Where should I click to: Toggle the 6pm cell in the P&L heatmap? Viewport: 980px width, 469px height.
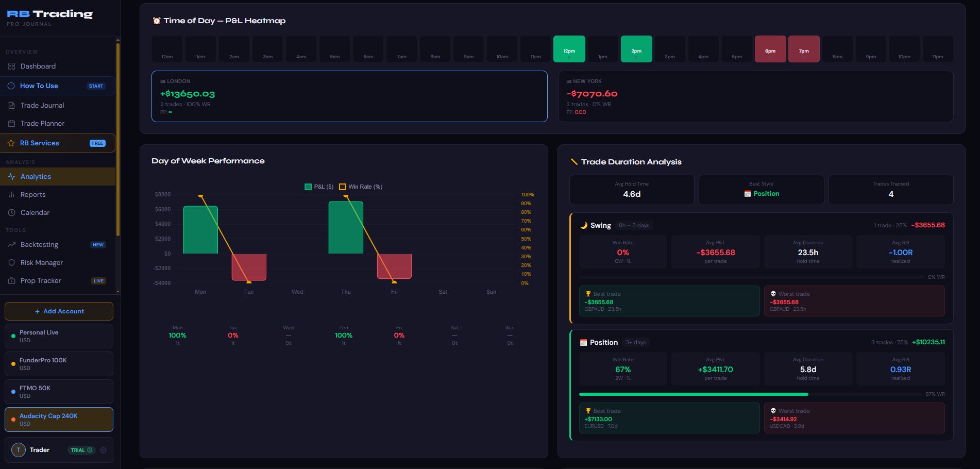[x=770, y=49]
